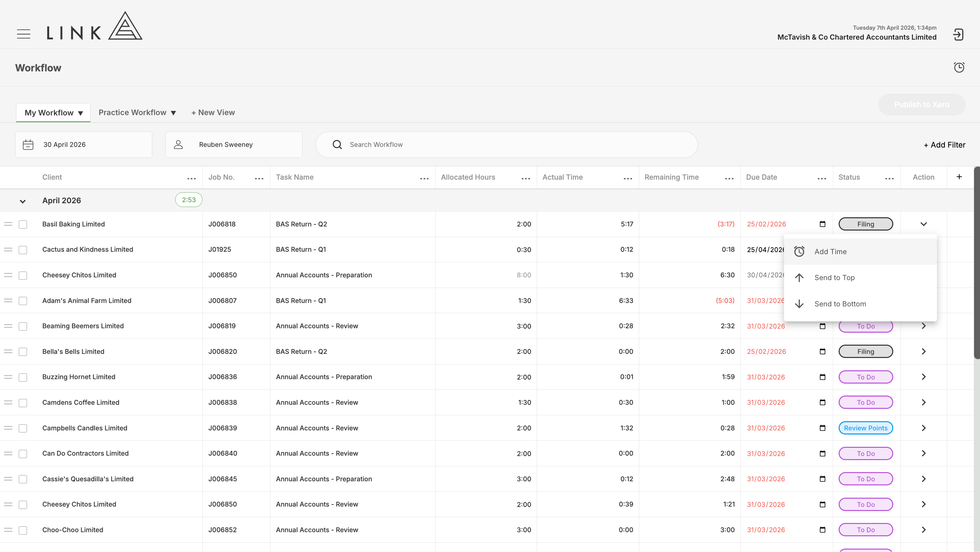Grab drag handle for Cheesey Chitos Preparation row

coord(8,275)
